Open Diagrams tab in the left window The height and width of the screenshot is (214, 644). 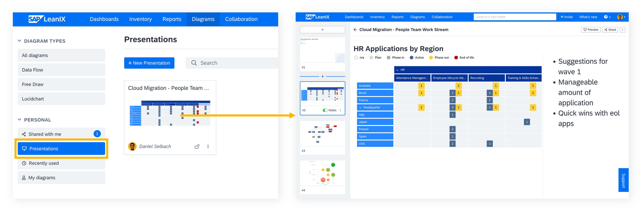pyautogui.click(x=203, y=19)
